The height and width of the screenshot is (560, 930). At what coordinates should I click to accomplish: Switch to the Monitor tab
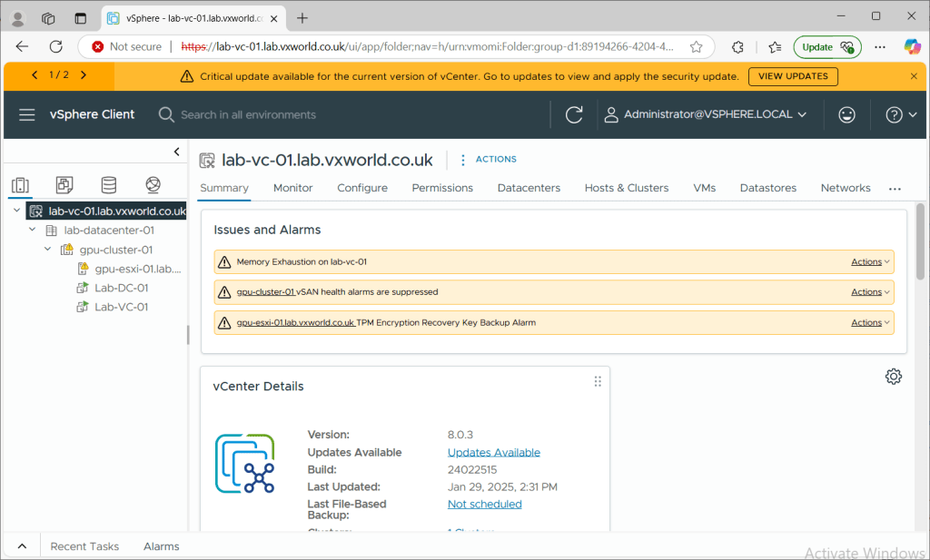pyautogui.click(x=292, y=188)
